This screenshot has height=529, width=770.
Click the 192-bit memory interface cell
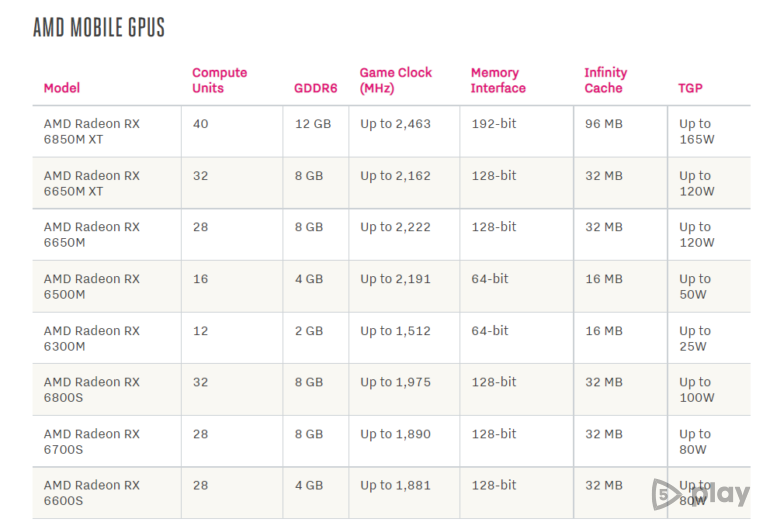coord(494,124)
